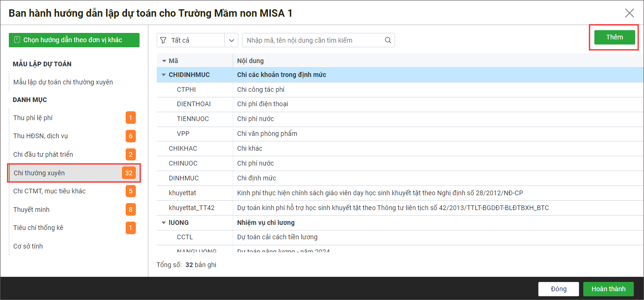644x300 pixels.
Task: Select 'Thu phí lệ phí' category
Action: pyautogui.click(x=33, y=118)
